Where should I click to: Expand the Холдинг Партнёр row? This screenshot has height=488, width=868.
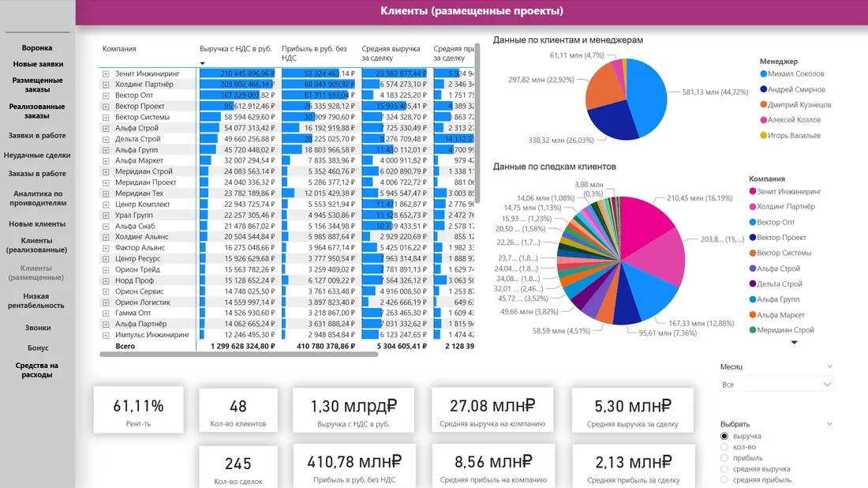click(106, 84)
